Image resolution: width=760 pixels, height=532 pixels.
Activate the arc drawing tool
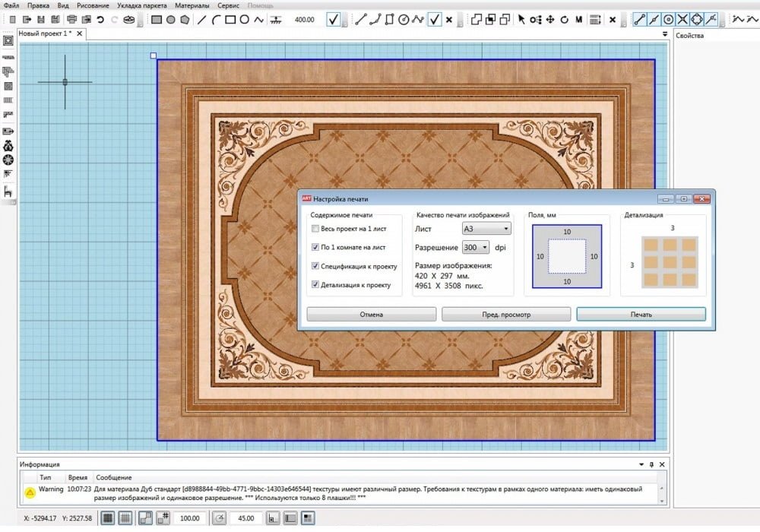216,20
